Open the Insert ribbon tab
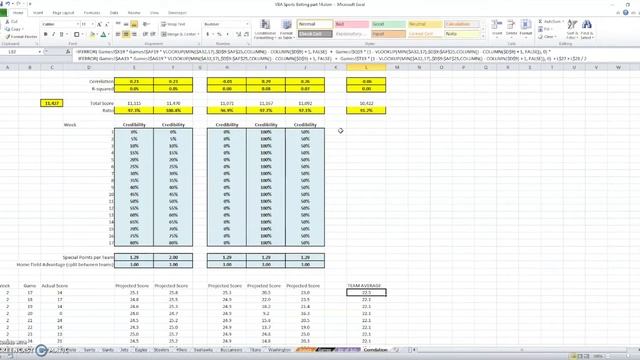640x360 pixels. [38, 13]
